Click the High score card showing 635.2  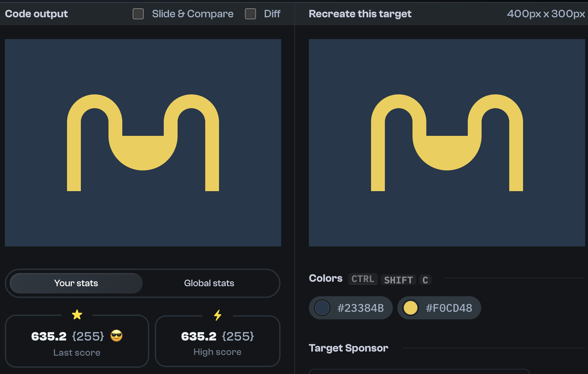point(217,341)
